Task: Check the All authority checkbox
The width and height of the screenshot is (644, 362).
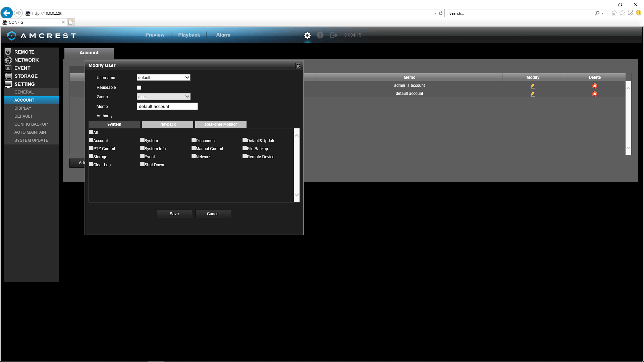Action: (x=91, y=132)
